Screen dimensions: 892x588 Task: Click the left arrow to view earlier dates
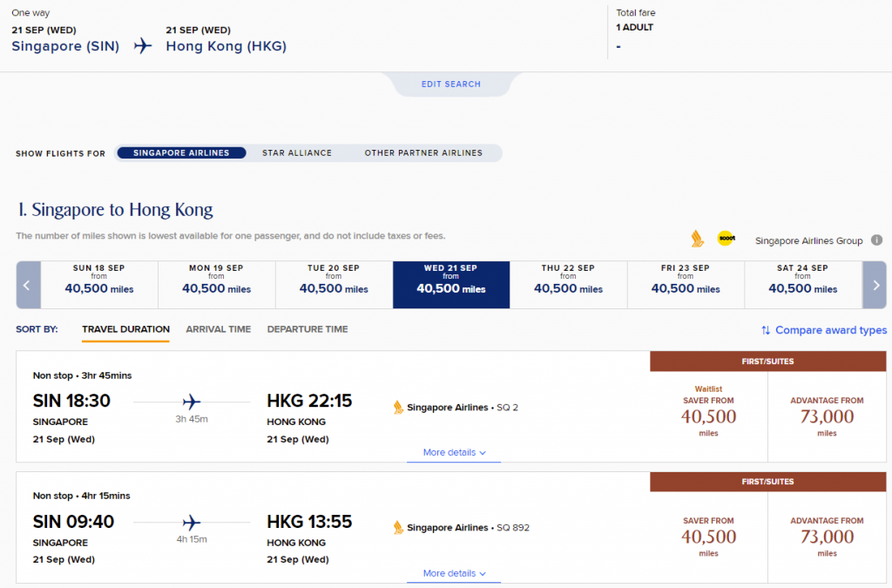pyautogui.click(x=27, y=284)
